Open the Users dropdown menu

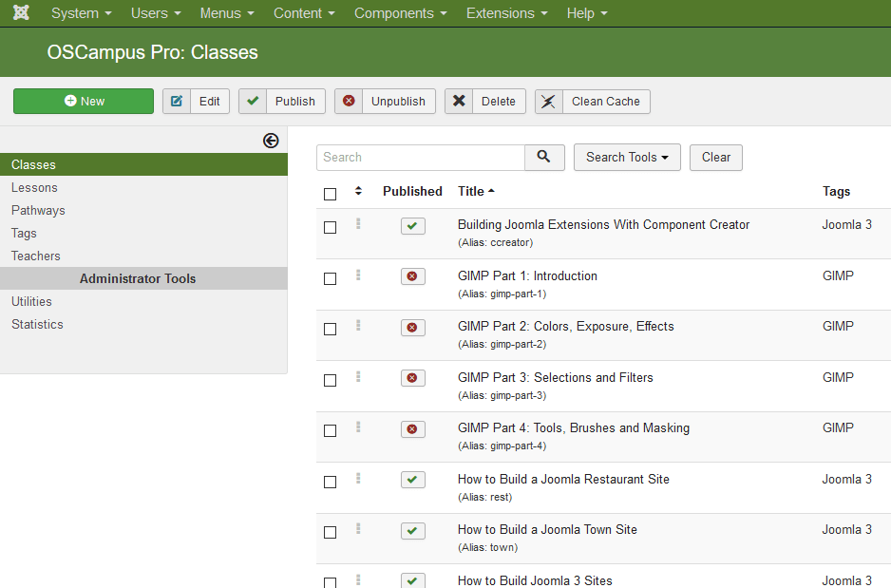(x=156, y=13)
